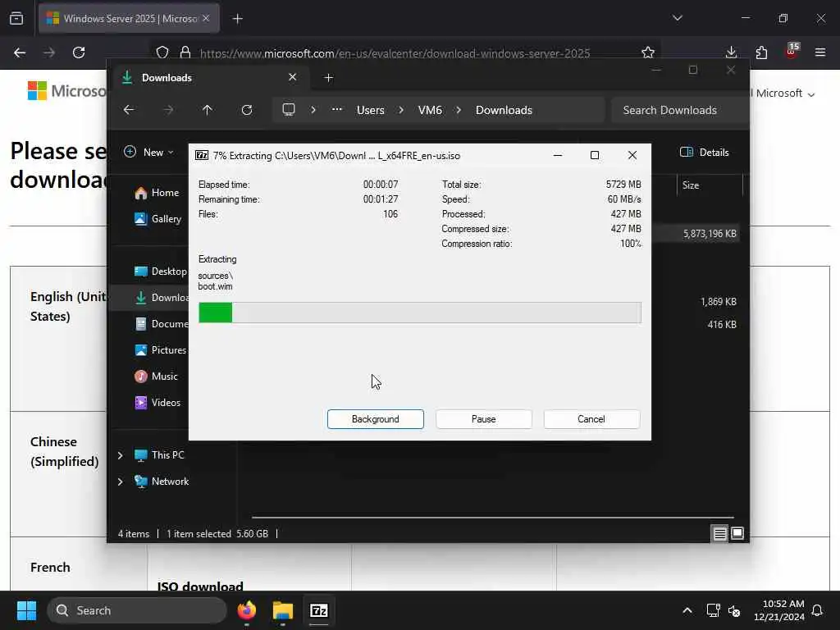This screenshot has height=630, width=840.
Task: Close the Downloads Explorer tab
Action: [x=293, y=77]
